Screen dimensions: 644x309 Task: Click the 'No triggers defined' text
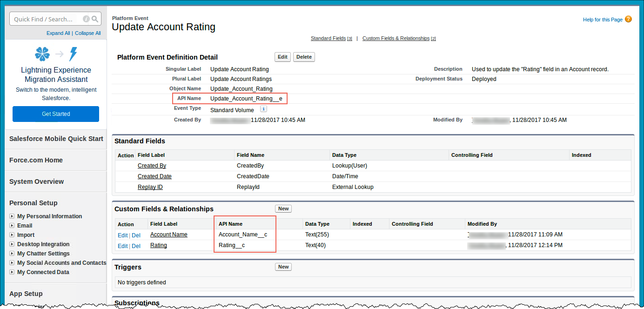(x=142, y=282)
